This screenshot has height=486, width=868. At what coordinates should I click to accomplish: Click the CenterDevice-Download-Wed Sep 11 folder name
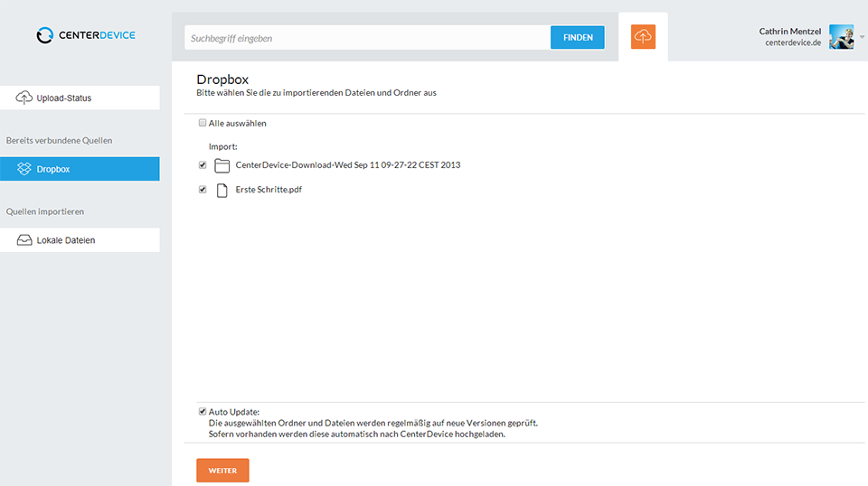pyautogui.click(x=347, y=164)
